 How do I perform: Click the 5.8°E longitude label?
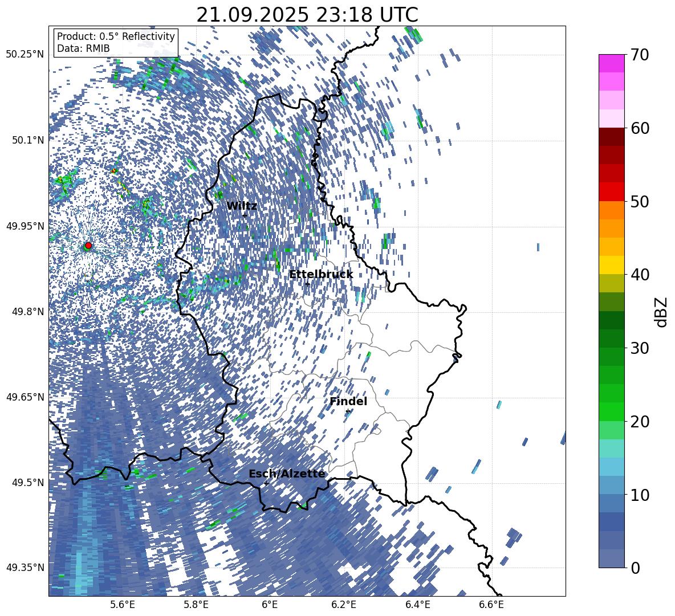(x=196, y=605)
